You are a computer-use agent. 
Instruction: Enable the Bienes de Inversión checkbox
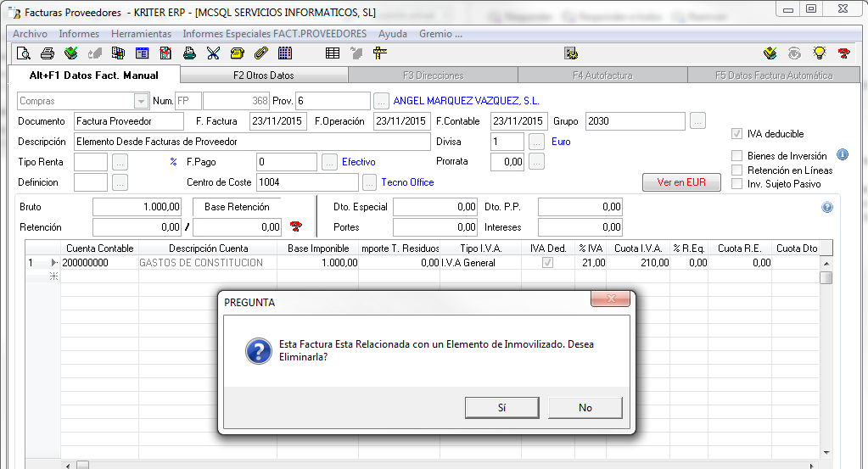tap(737, 156)
